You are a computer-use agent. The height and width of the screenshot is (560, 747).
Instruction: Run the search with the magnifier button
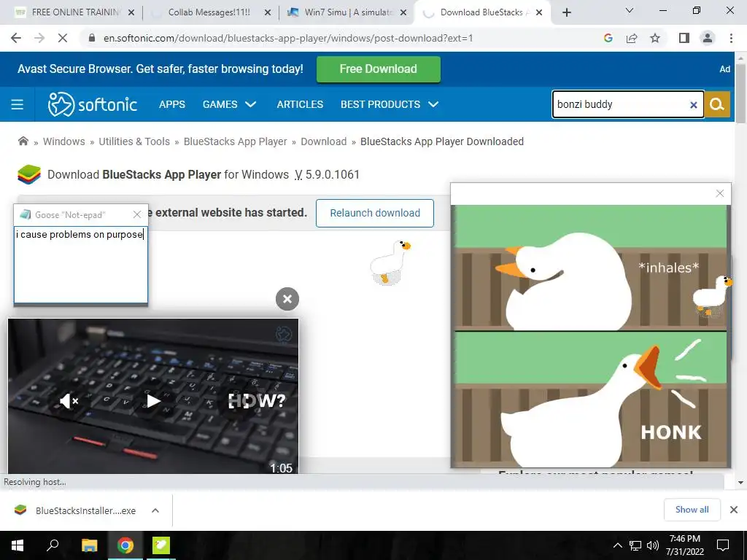[x=717, y=104]
